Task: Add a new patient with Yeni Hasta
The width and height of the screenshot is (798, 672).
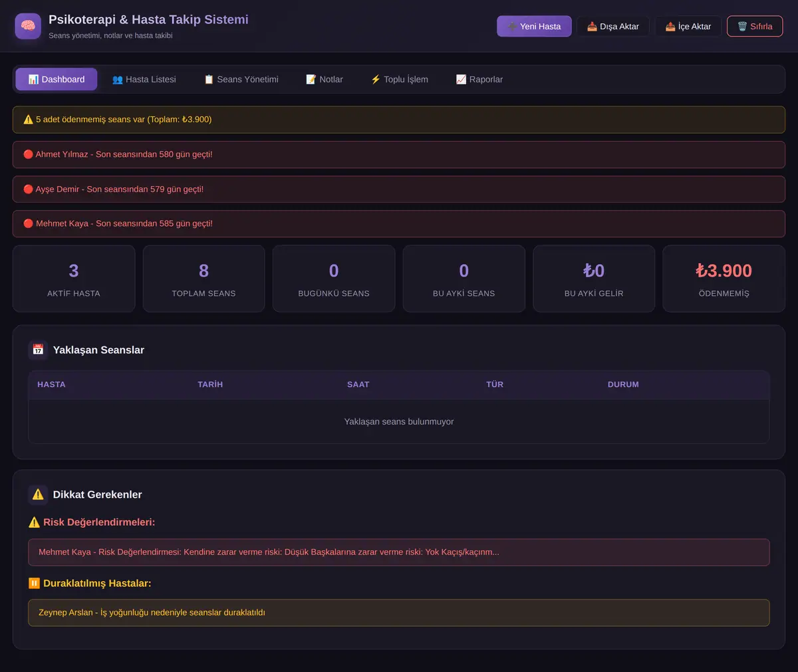Action: pyautogui.click(x=534, y=27)
